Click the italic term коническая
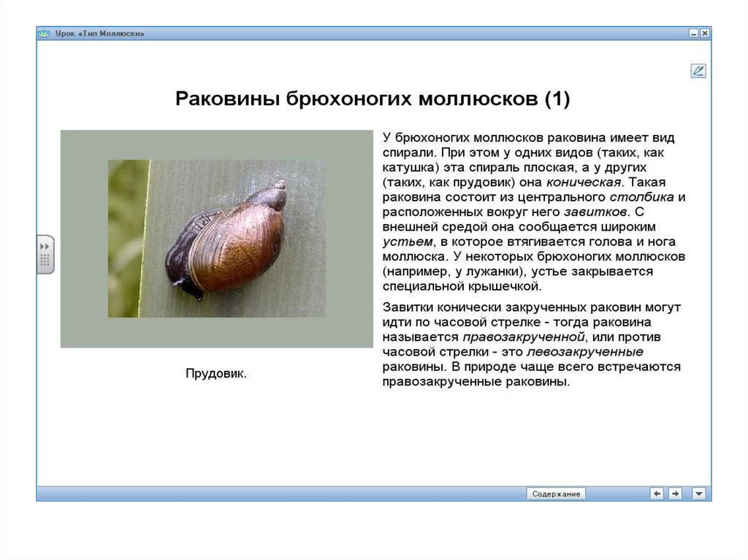This screenshot has width=748, height=560. (x=592, y=182)
